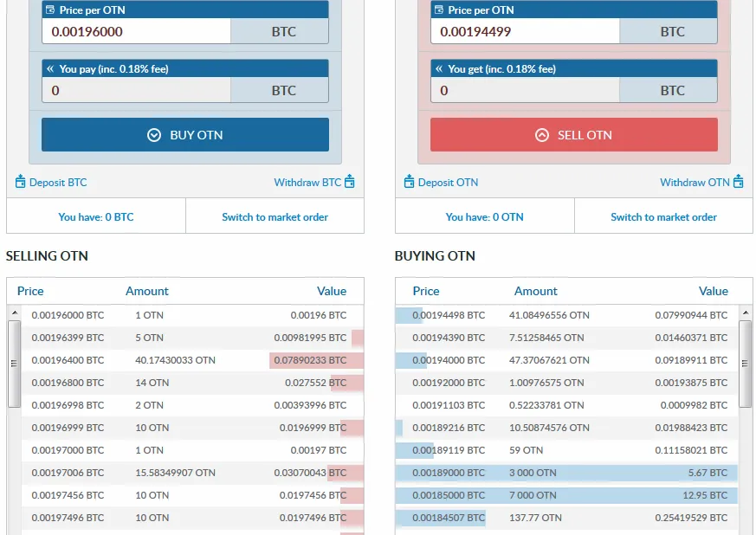
Task: Select sell order at 0.00197000 BTC
Action: click(x=192, y=450)
